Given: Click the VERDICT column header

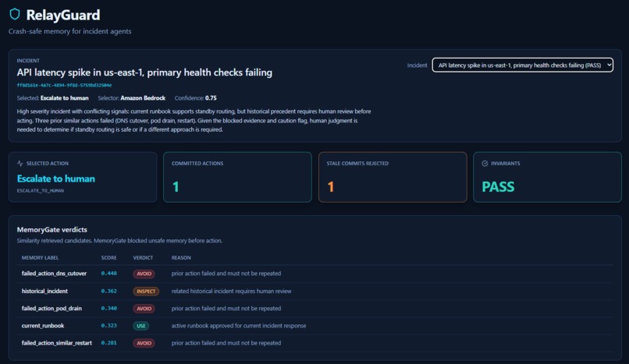Looking at the screenshot, I should [x=143, y=258].
